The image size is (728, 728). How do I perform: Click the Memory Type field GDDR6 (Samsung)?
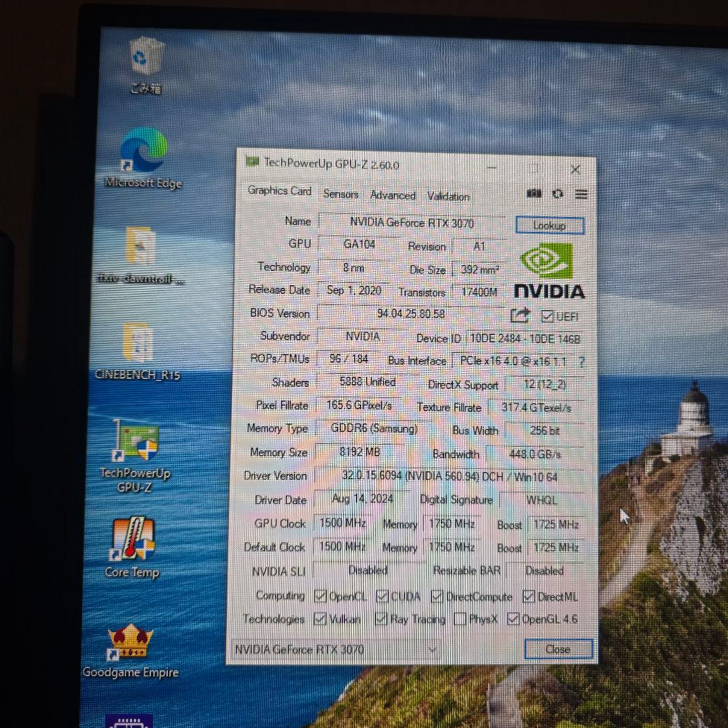[374, 428]
